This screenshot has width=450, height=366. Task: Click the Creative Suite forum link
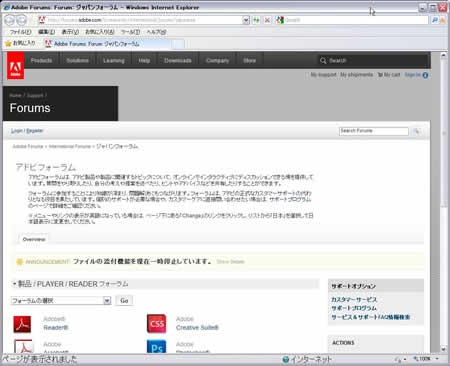(197, 328)
